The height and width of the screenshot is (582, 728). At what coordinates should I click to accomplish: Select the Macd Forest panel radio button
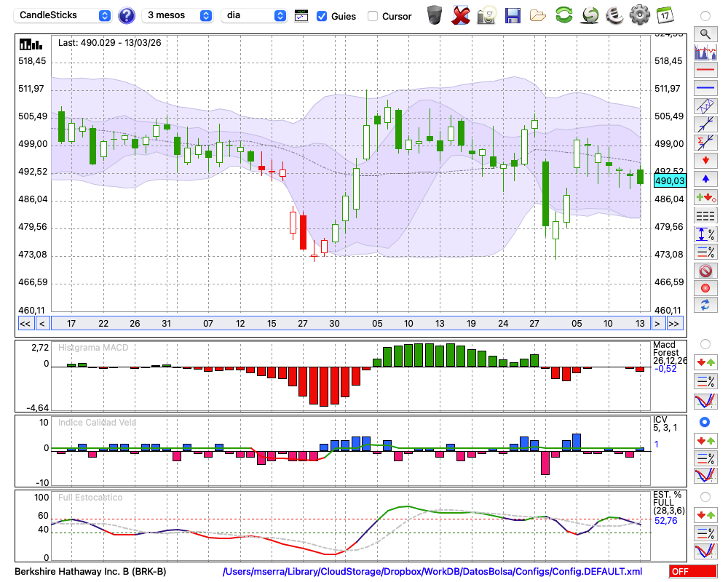point(705,343)
